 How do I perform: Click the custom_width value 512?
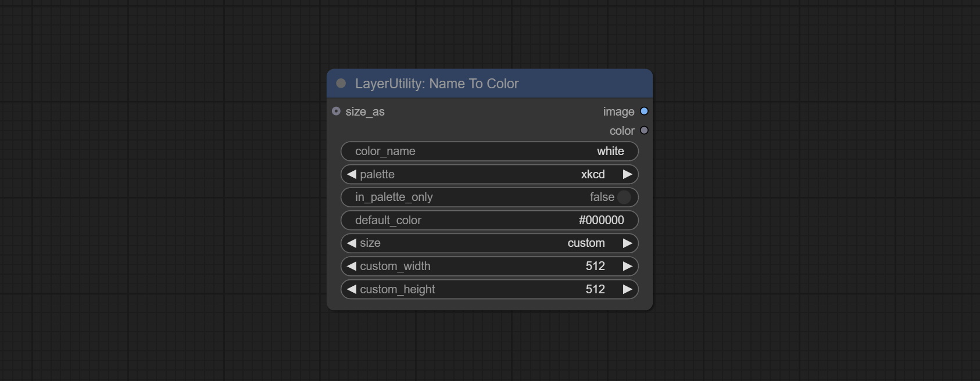595,266
